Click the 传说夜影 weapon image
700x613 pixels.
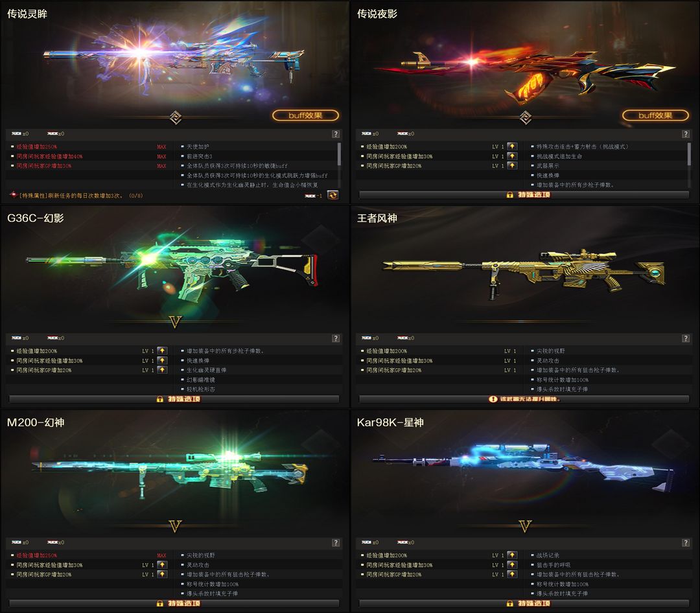[525, 71]
